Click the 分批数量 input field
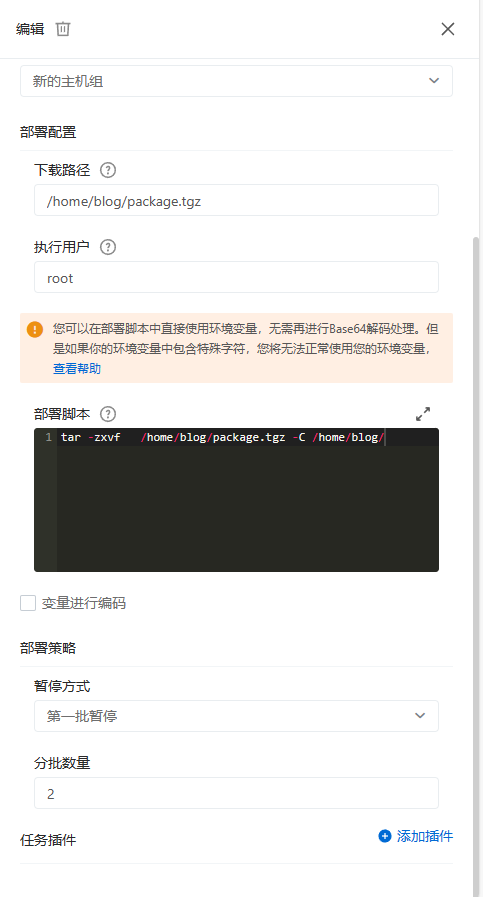This screenshot has height=897, width=483. [236, 793]
